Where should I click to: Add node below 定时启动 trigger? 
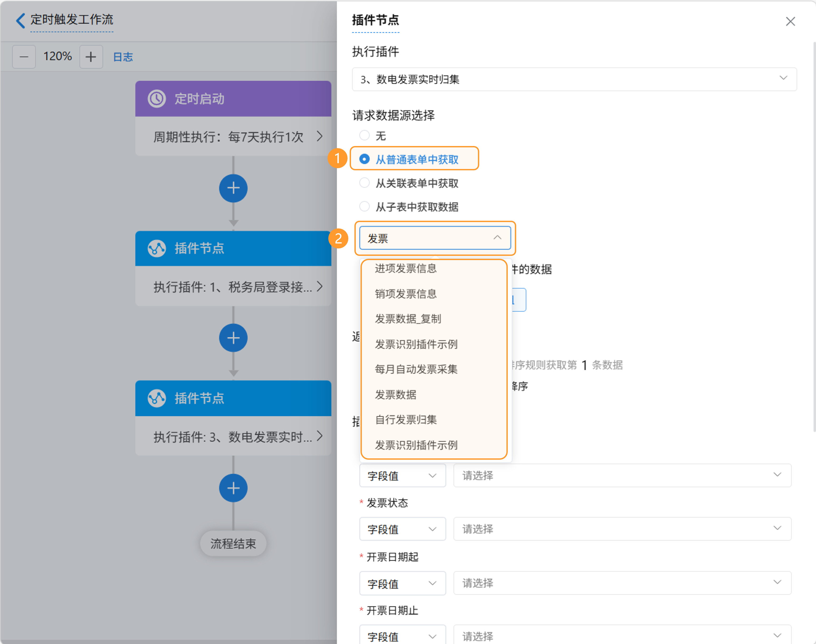(233, 188)
